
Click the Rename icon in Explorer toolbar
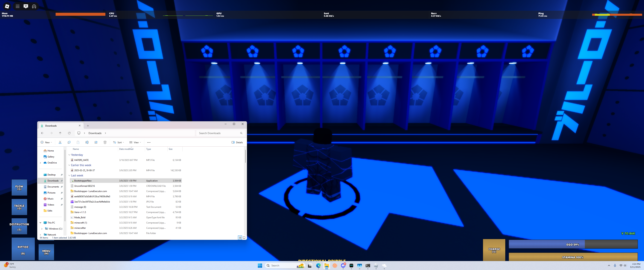coord(87,142)
